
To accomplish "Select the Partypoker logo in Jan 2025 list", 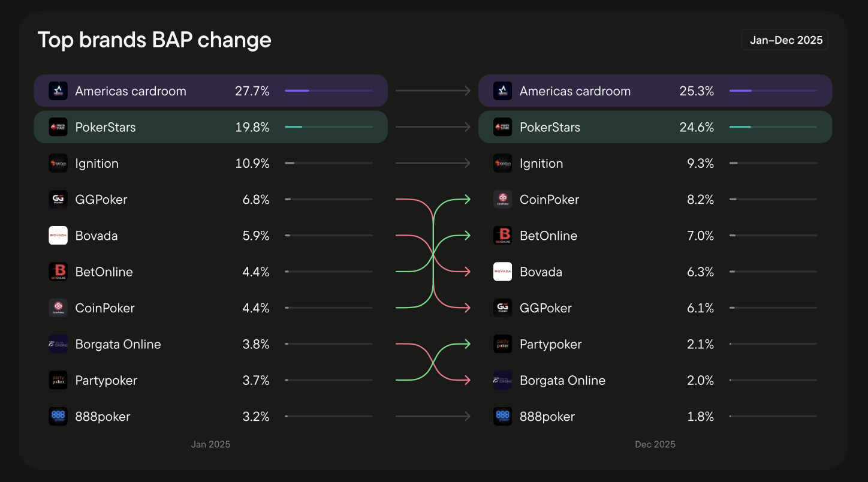I will (58, 380).
